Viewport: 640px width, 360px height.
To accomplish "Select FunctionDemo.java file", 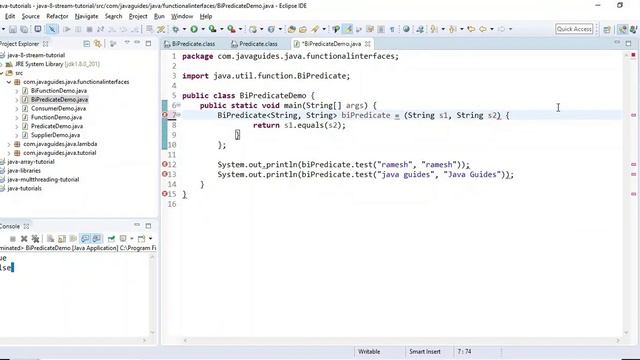I will (56, 118).
